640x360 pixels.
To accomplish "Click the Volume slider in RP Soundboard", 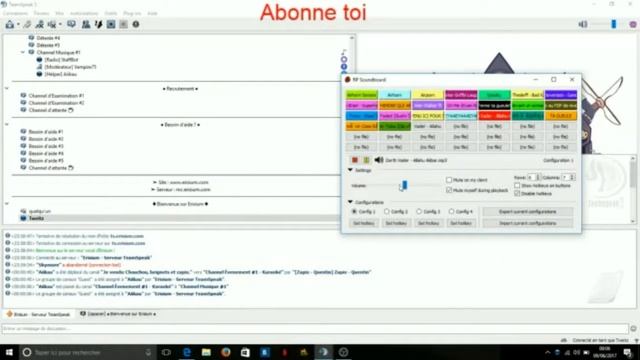I will point(404,186).
